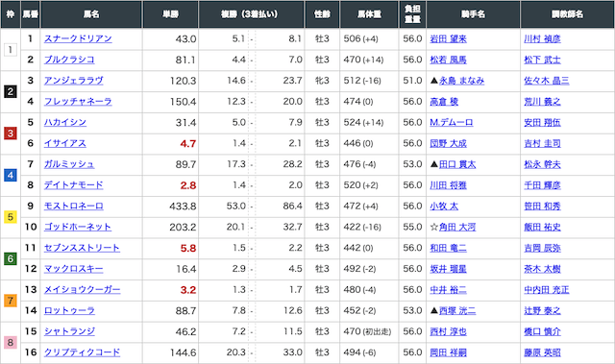Click the 単勝 column header

[171, 14]
